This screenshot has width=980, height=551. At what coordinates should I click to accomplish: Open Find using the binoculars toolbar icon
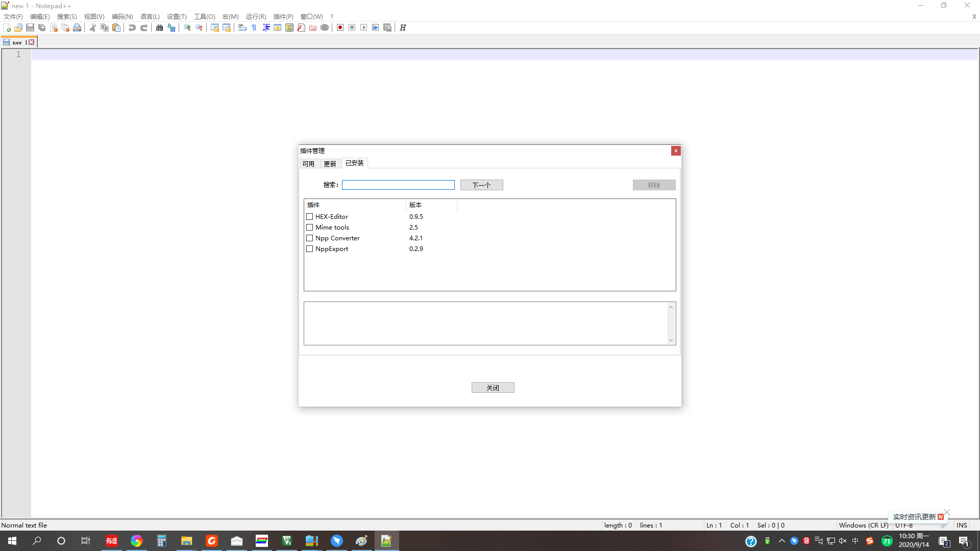pos(159,28)
